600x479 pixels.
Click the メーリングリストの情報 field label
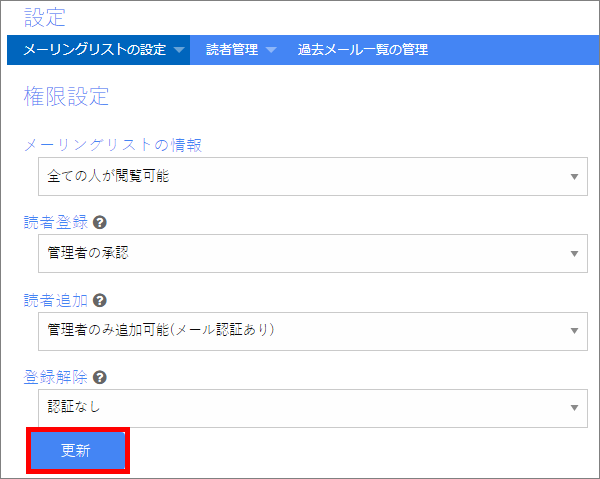[x=113, y=145]
